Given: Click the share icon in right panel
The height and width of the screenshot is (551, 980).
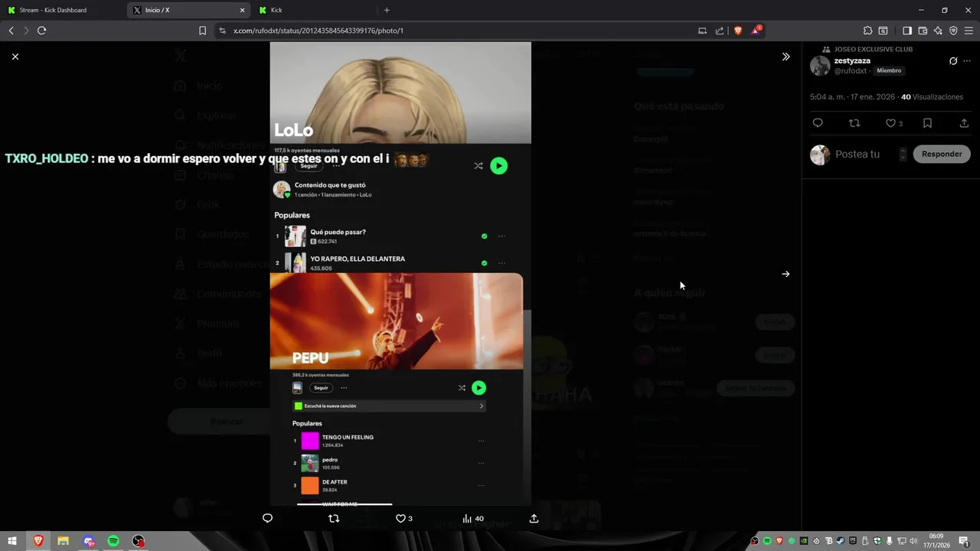Looking at the screenshot, I should 964,123.
